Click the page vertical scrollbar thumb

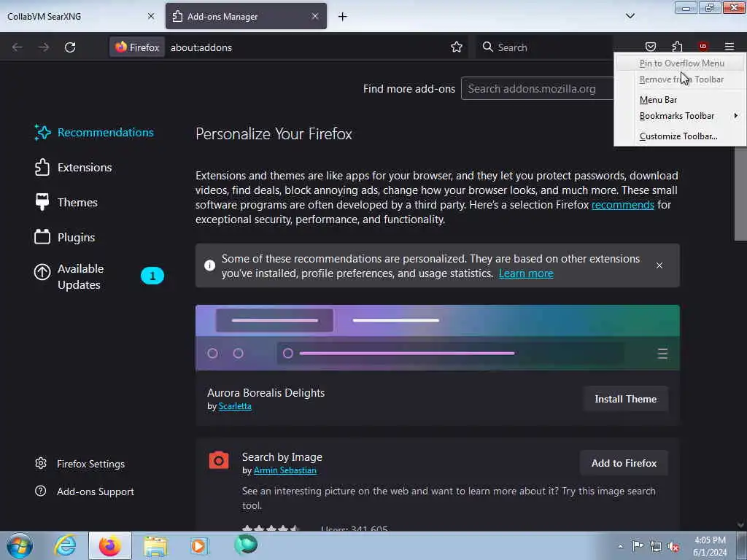point(740,194)
